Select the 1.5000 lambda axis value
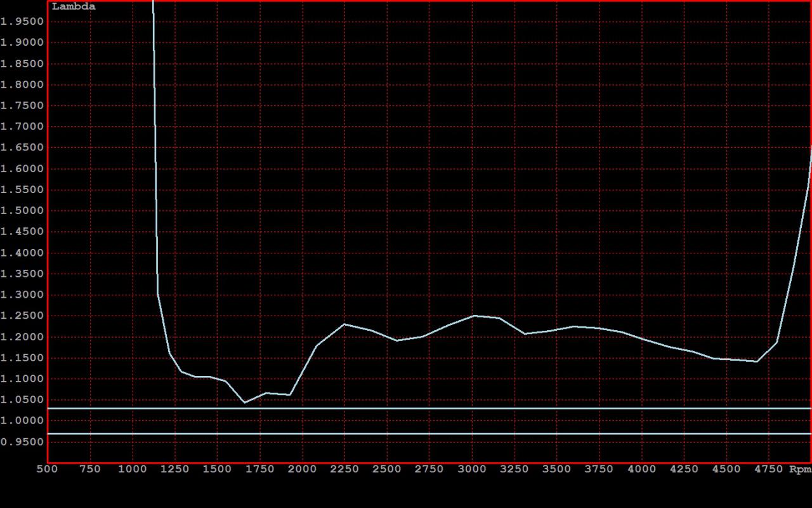Screen dimensions: 812x508 coord(22,211)
